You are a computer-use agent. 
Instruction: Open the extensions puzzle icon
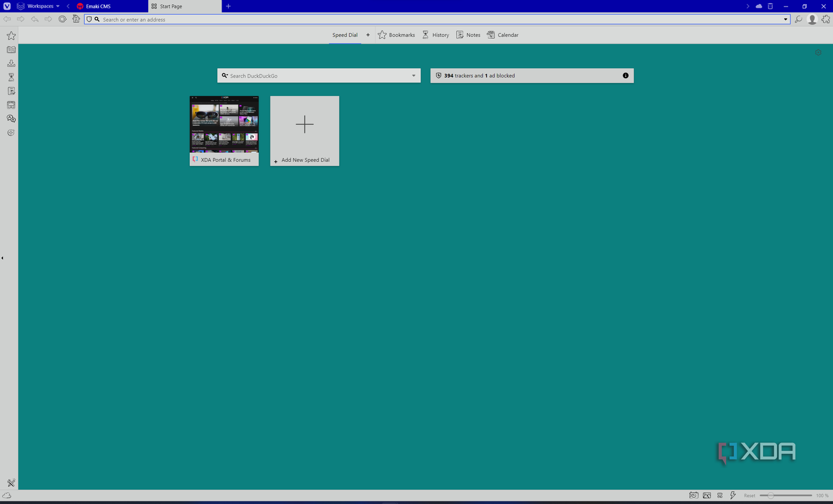(x=826, y=19)
